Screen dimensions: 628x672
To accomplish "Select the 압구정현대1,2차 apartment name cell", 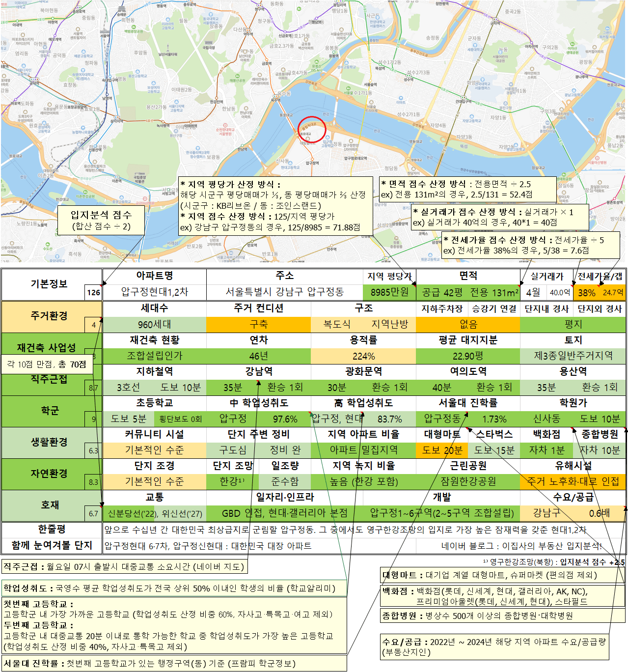I will pyautogui.click(x=155, y=292).
